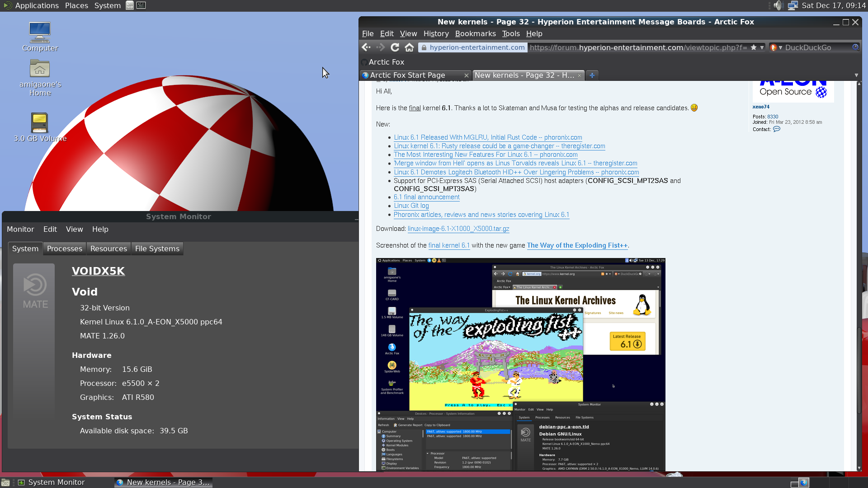Download linux-image-6.1-X1000_X5000.tar.gz
The height and width of the screenshot is (488, 868).
click(x=458, y=229)
